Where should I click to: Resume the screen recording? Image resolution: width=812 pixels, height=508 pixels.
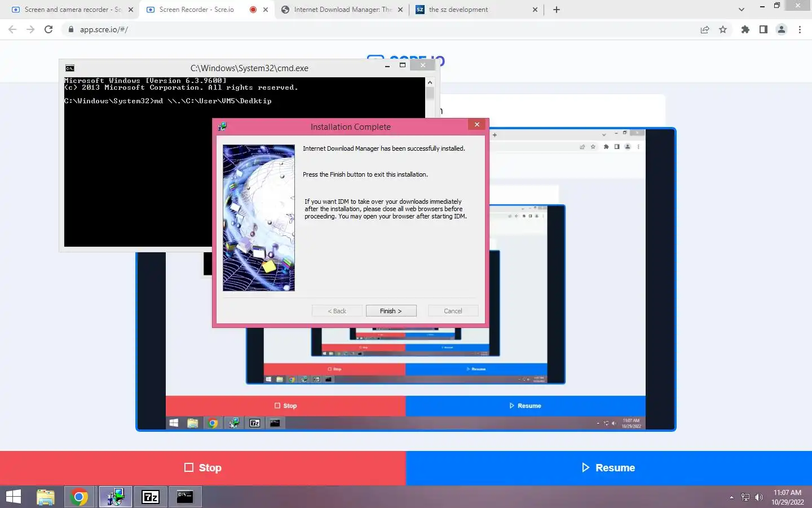[x=609, y=468]
